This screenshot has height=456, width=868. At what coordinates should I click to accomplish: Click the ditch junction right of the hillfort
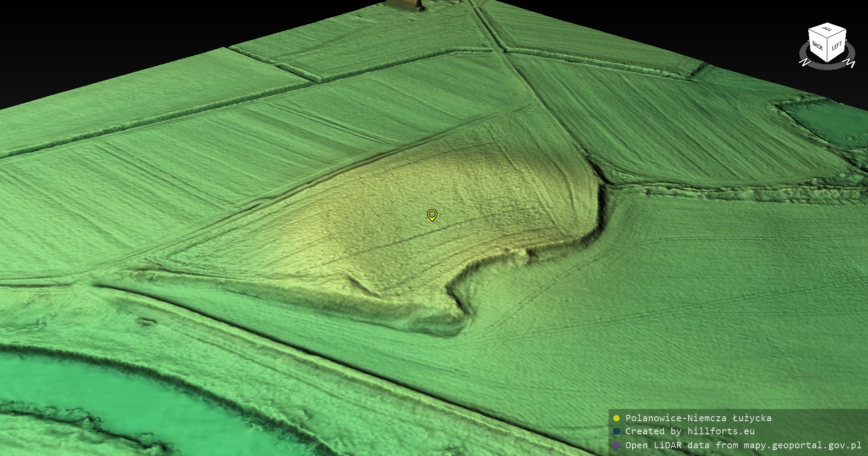(608, 184)
